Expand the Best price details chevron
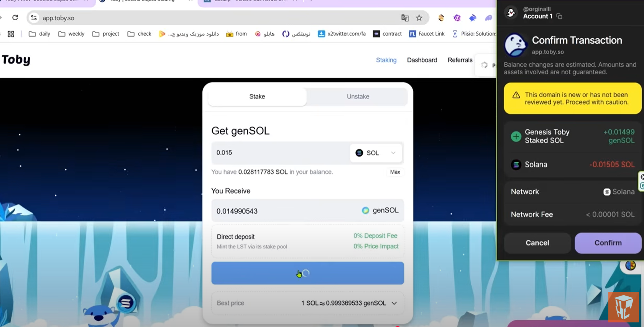The image size is (644, 327). 394,303
